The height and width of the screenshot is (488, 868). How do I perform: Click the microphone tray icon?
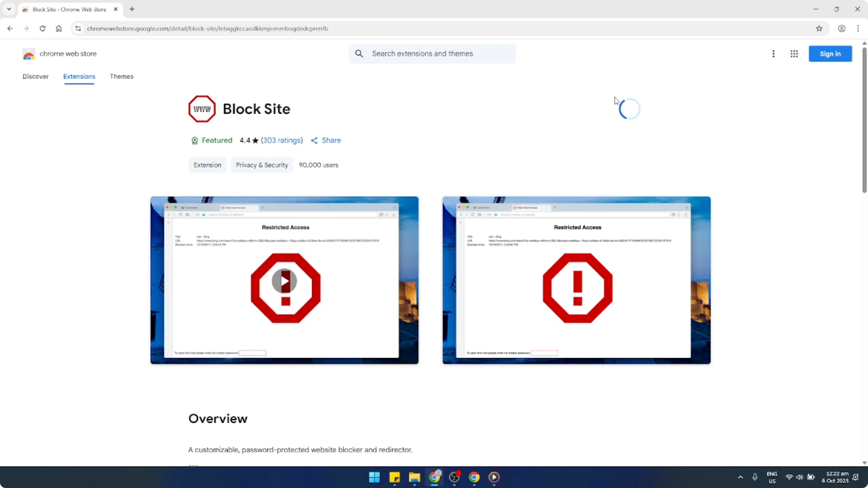[755, 477]
